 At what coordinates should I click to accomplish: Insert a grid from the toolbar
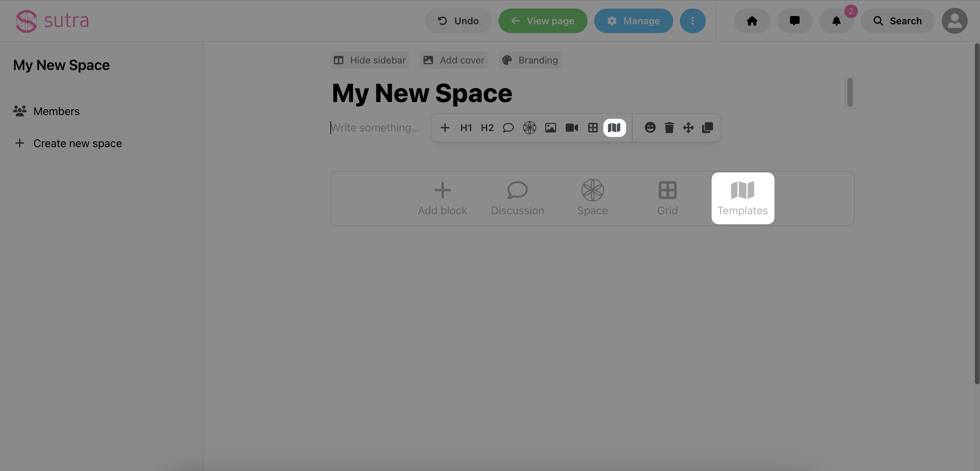593,128
